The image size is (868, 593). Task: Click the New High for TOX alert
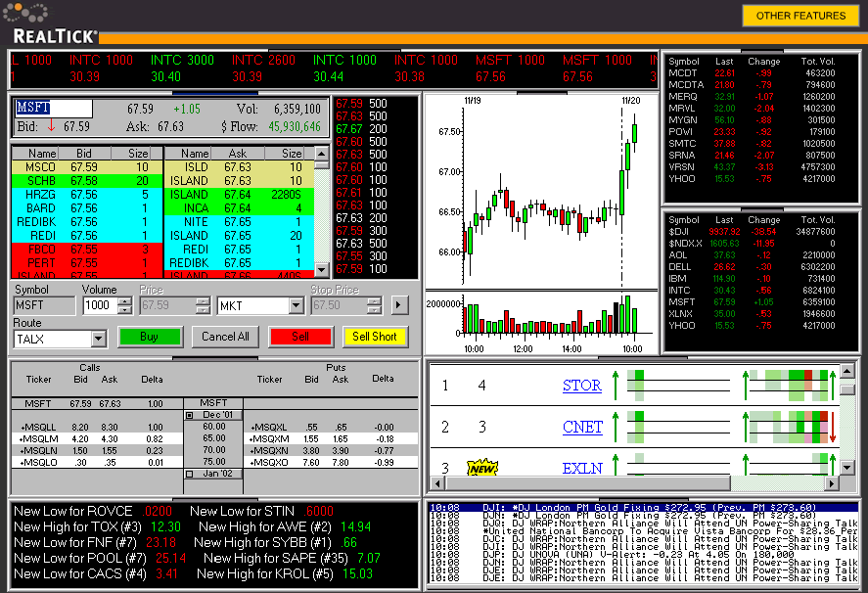click(x=98, y=526)
